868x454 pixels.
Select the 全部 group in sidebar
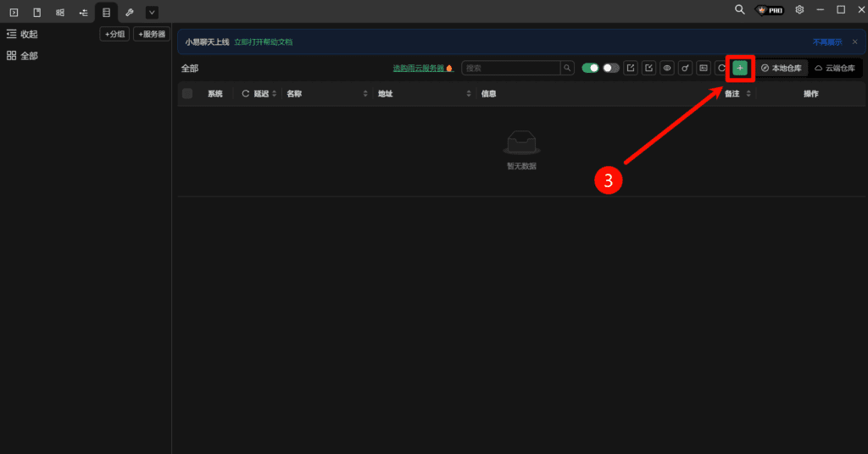pyautogui.click(x=22, y=56)
